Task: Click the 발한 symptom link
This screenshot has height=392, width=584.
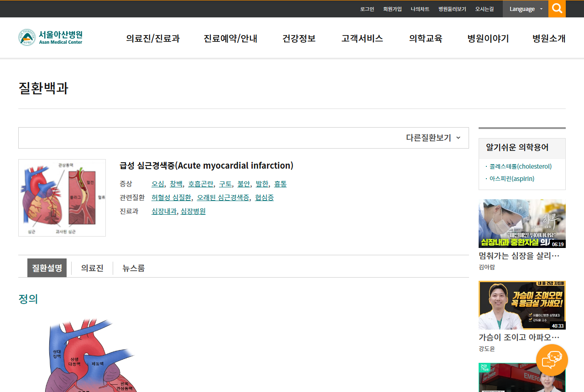Action: point(262,184)
